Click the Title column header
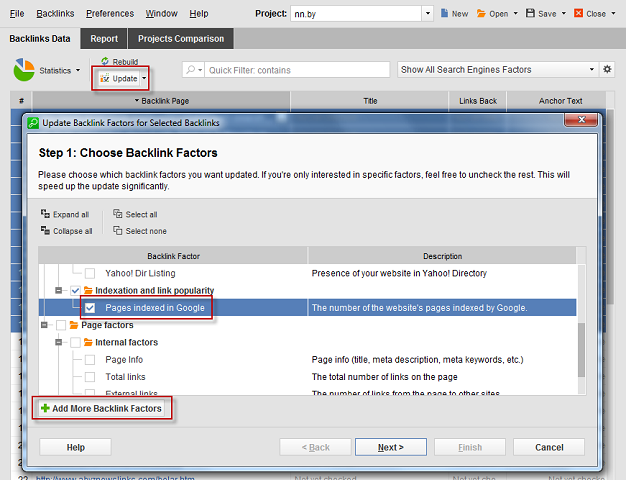This screenshot has height=480, width=626. pyautogui.click(x=370, y=101)
